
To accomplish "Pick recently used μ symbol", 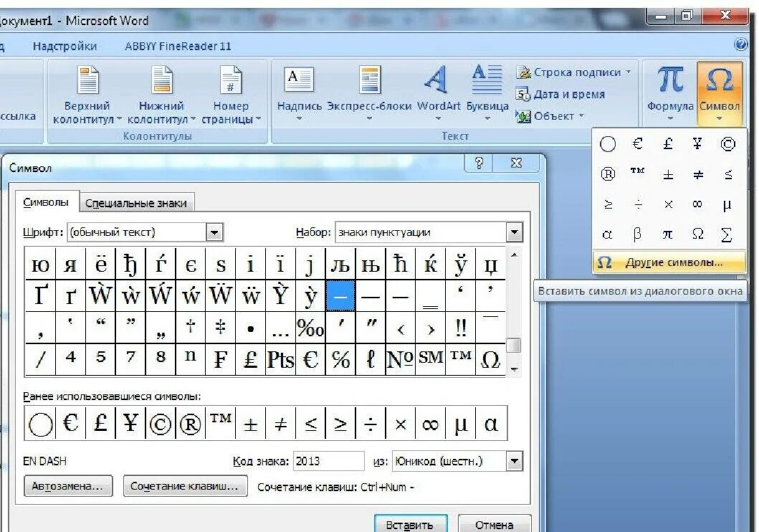I will click(x=460, y=423).
